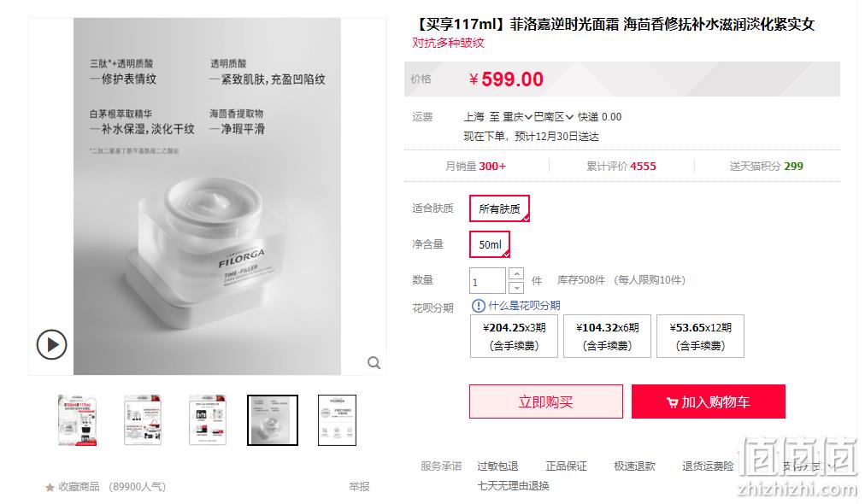Select the 50ml net content option
This screenshot has width=865, height=504.
coord(490,244)
